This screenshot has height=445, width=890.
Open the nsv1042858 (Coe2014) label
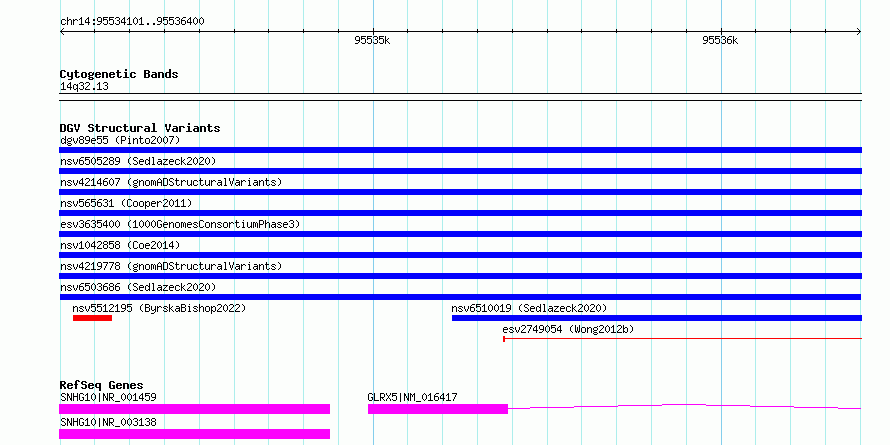120,245
